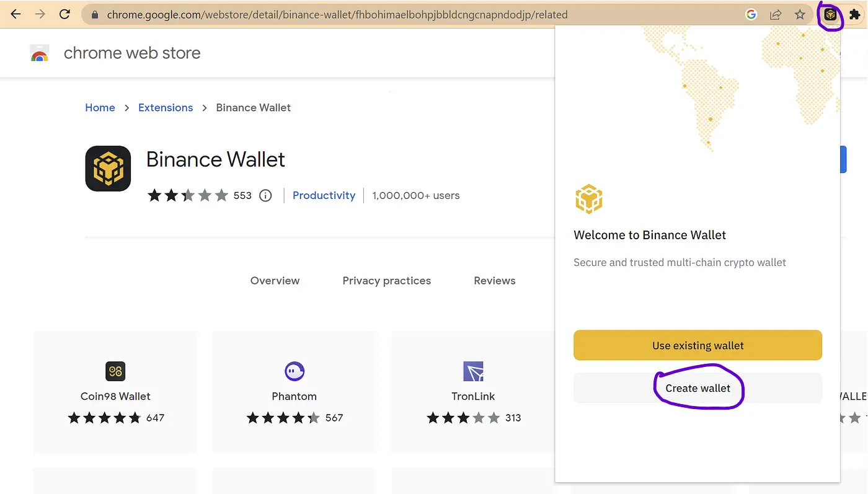Viewport: 868px width, 494px height.
Task: Open the Extensions puzzle piece icon
Action: 855,14
